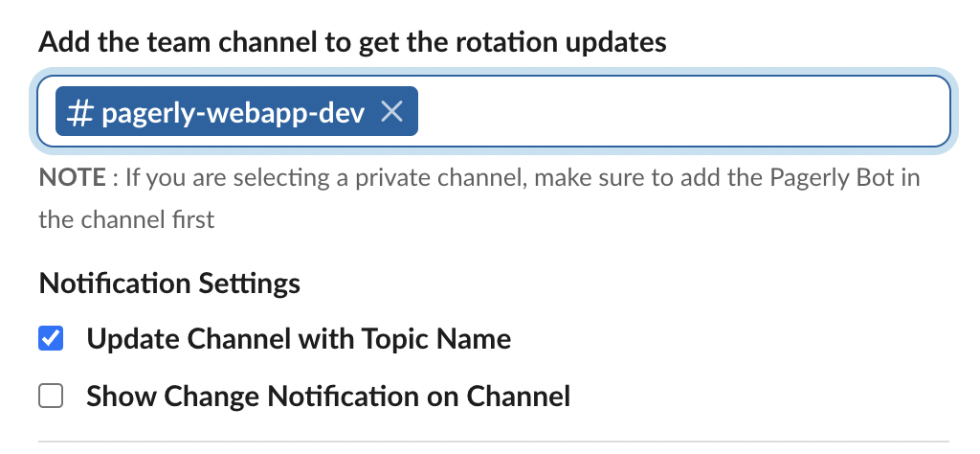The width and height of the screenshot is (980, 454).
Task: Focus the team channel input field
Action: click(x=670, y=113)
